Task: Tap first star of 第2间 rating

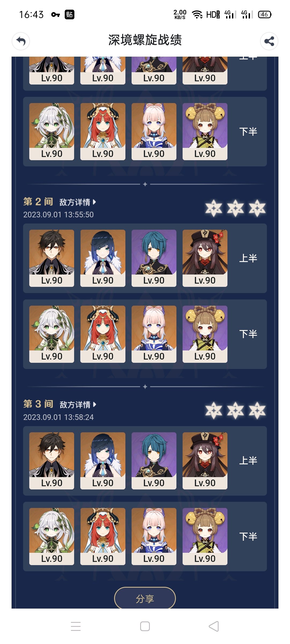Action: pos(214,208)
